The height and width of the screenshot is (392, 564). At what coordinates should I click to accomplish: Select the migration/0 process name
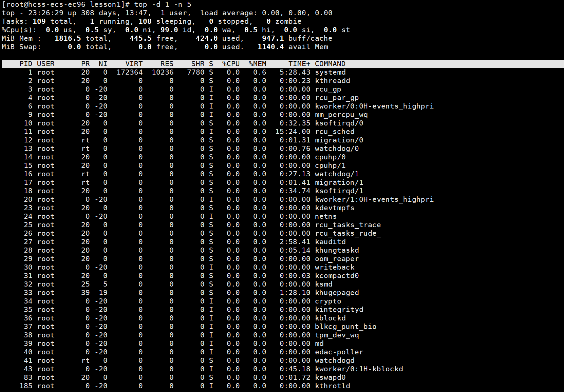tap(339, 140)
